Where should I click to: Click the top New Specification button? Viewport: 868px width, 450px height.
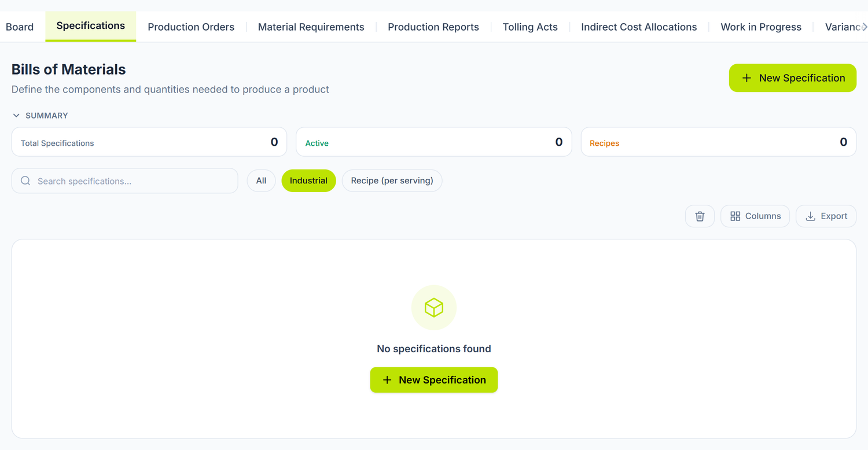(792, 78)
